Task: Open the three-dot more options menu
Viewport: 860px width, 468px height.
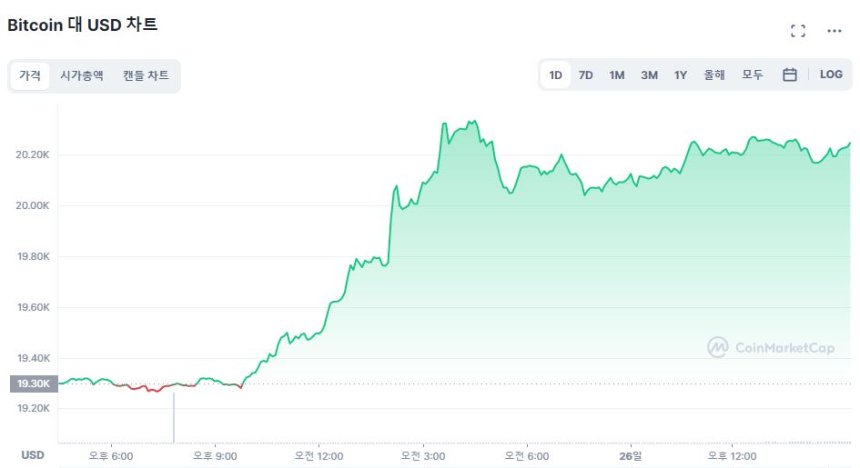Action: click(x=834, y=31)
